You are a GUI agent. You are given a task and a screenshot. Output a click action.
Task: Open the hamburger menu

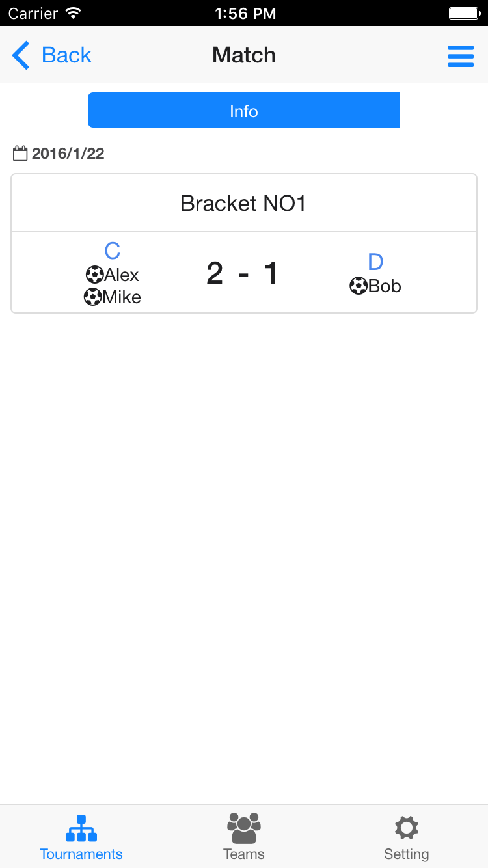461,55
